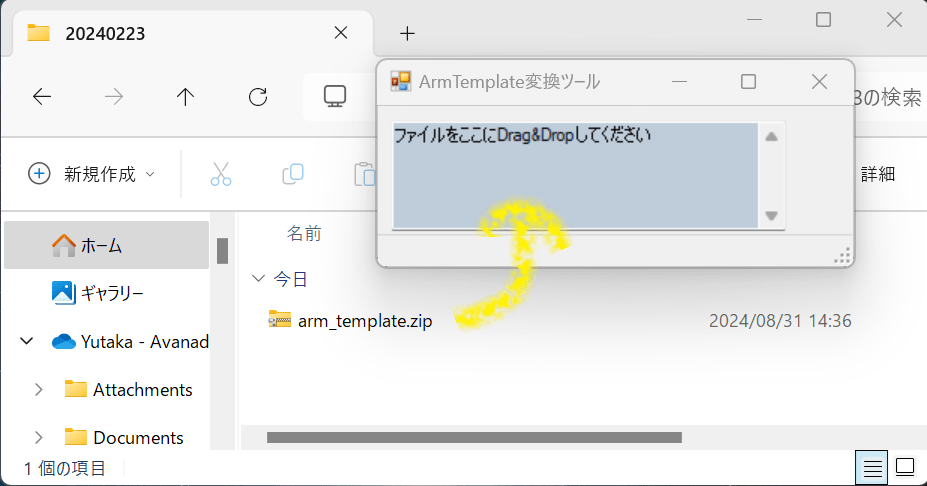Expand the Documents folder

[38, 438]
